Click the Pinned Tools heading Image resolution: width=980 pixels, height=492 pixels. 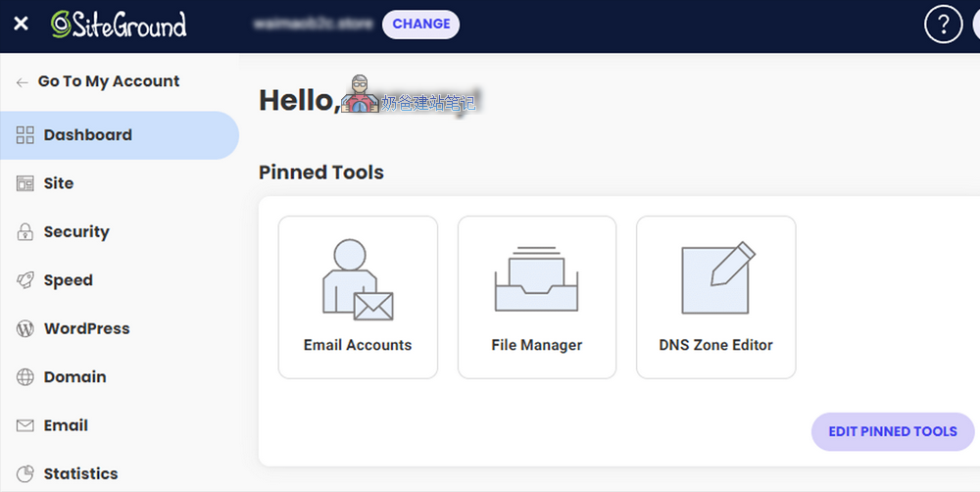click(321, 172)
